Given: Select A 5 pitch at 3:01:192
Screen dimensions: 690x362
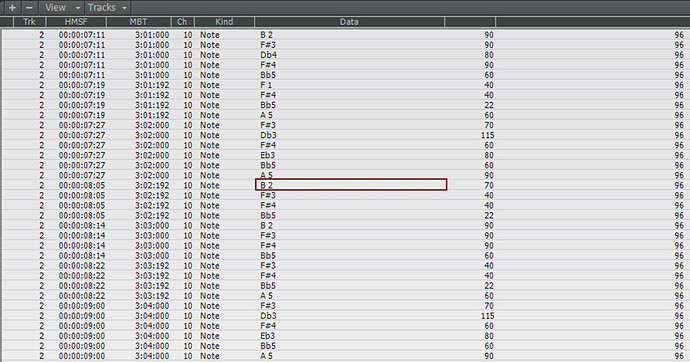Looking at the screenshot, I should point(266,115).
